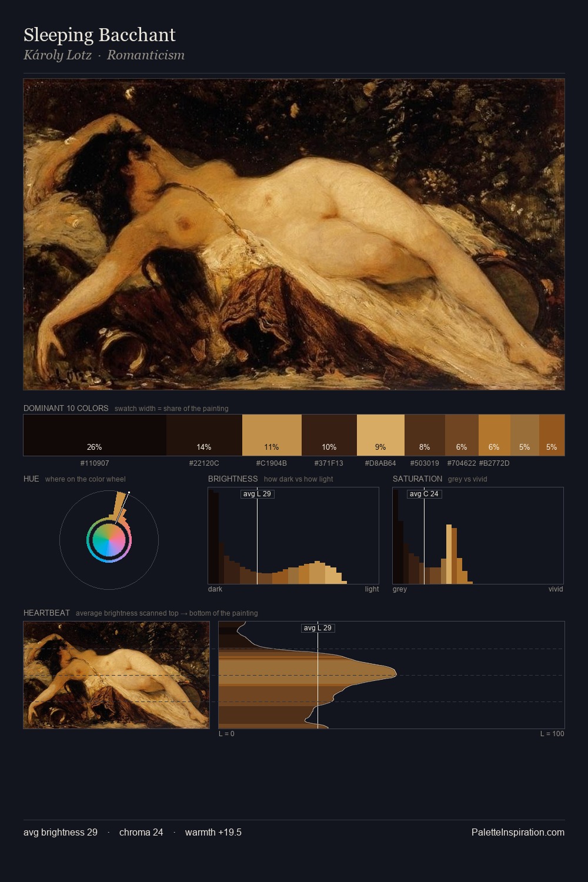Click the "dark" brightness axis label

[215, 589]
